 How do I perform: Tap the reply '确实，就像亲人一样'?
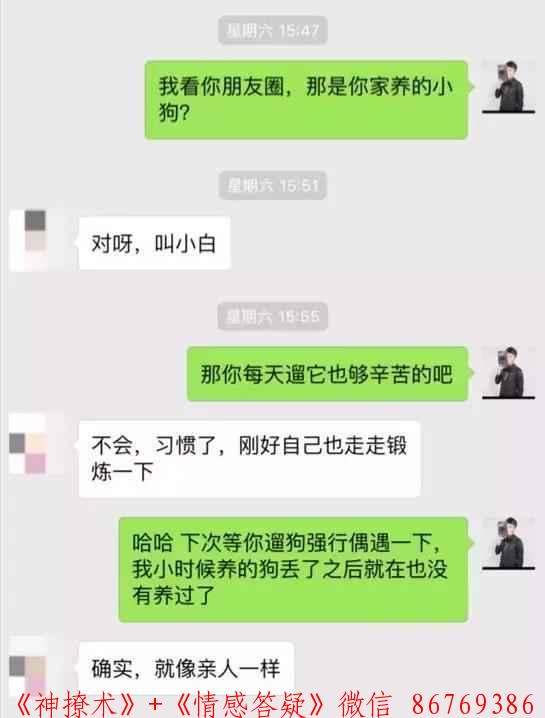tap(186, 668)
